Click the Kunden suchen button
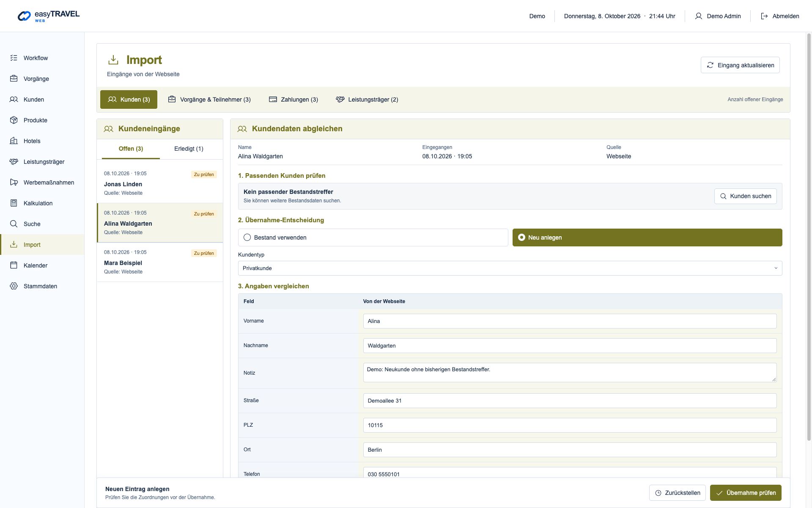This screenshot has height=508, width=812. (x=745, y=196)
